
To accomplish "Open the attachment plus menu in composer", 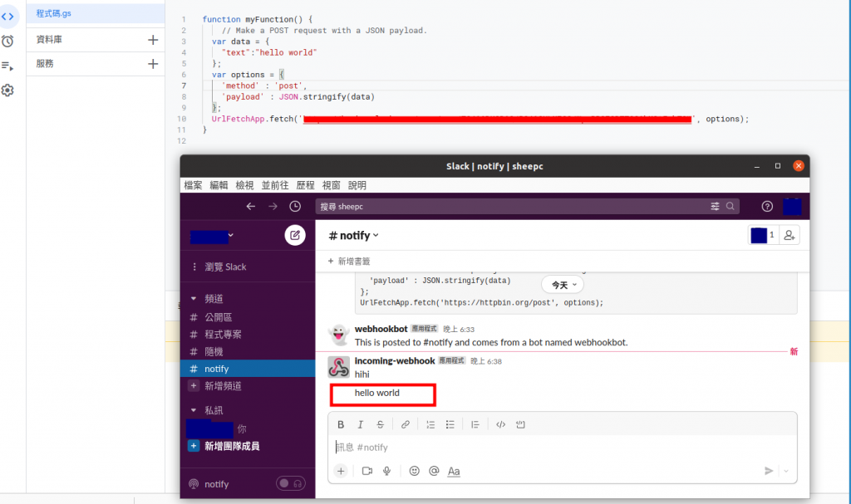I will 340,471.
